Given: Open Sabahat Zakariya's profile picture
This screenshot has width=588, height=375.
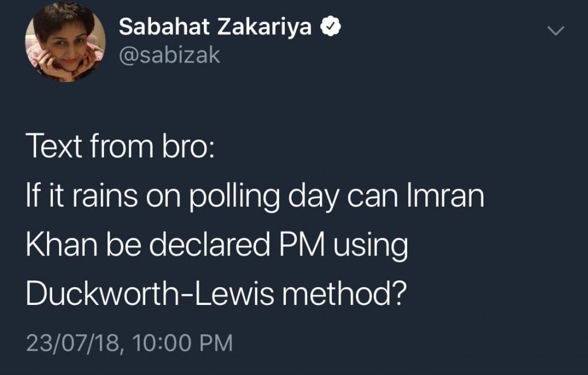Looking at the screenshot, I should (65, 46).
